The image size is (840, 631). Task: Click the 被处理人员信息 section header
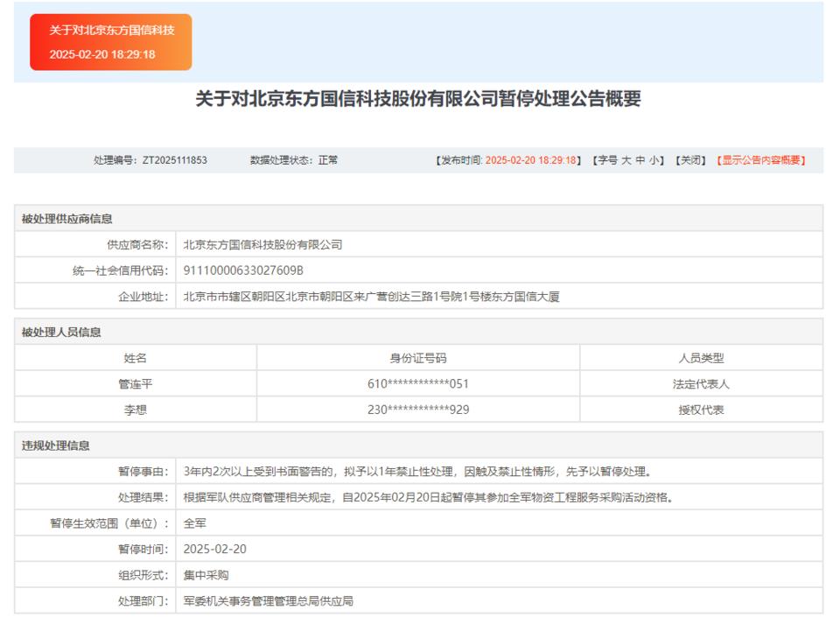point(61,332)
